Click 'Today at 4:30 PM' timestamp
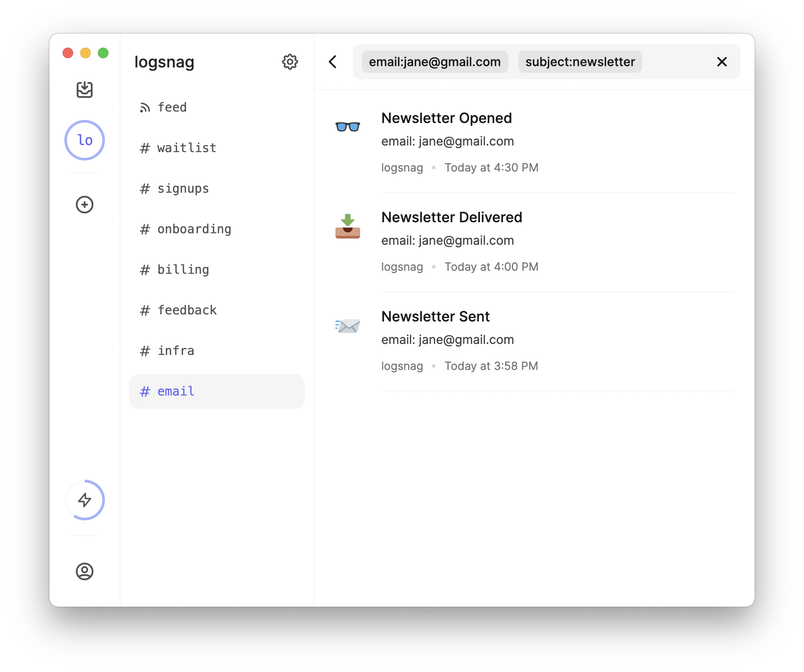The height and width of the screenshot is (672, 804). (x=491, y=168)
